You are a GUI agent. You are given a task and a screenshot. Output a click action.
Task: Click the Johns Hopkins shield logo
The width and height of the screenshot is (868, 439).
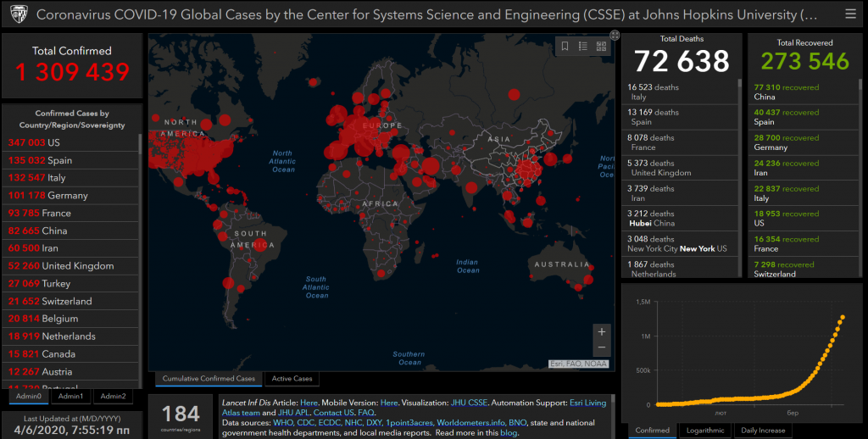pyautogui.click(x=18, y=14)
